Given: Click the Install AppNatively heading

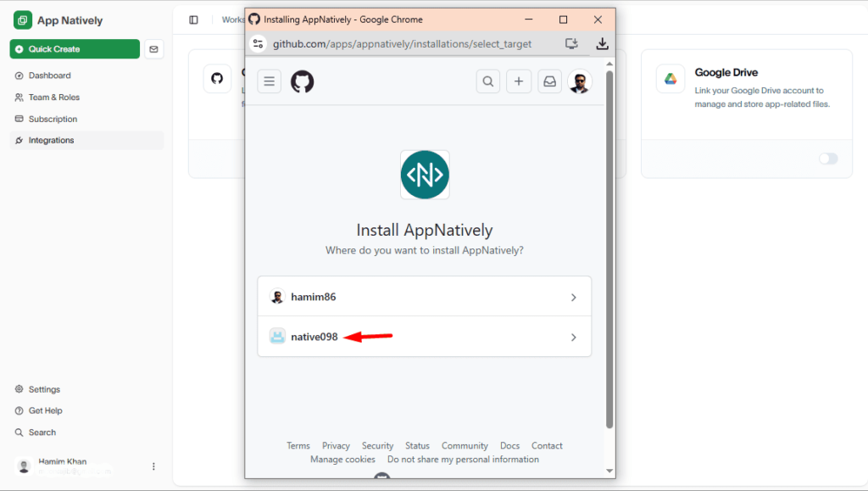Looking at the screenshot, I should [425, 231].
